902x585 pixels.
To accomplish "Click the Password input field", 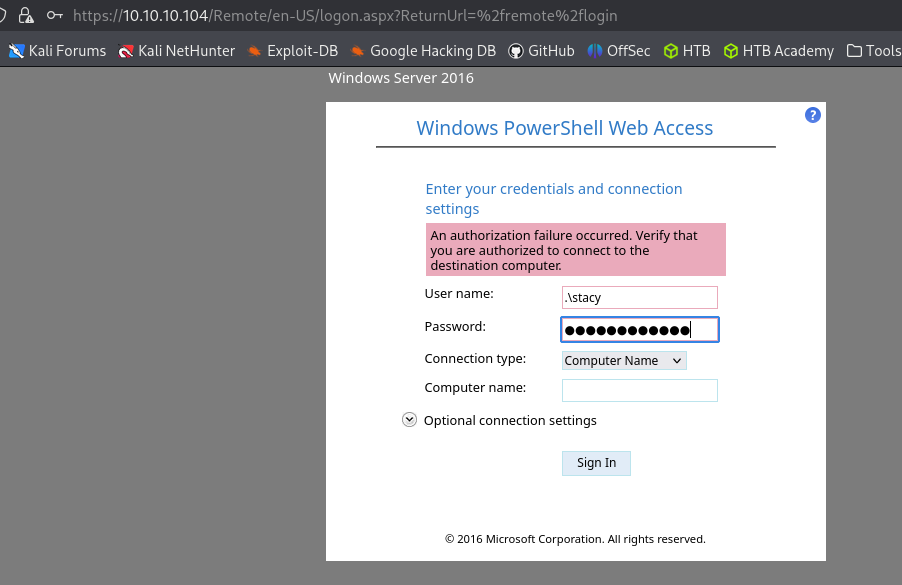I will [x=640, y=330].
